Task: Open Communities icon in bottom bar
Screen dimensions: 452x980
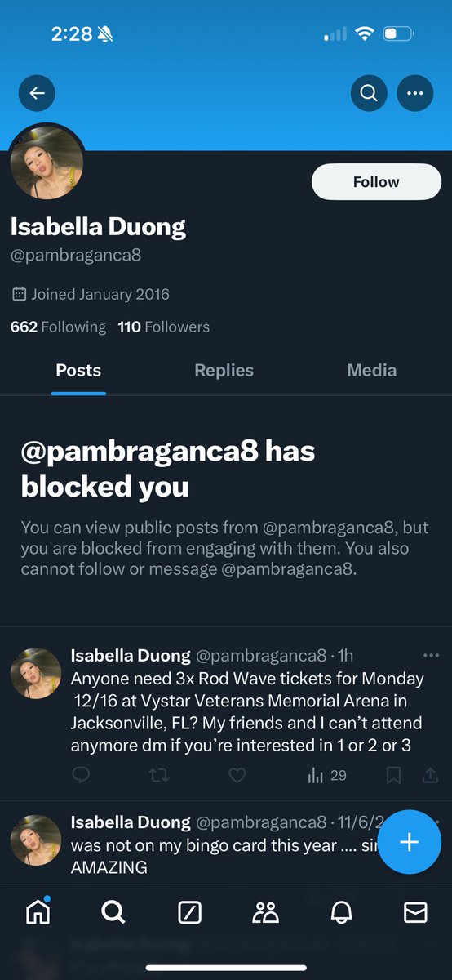Action: click(265, 913)
